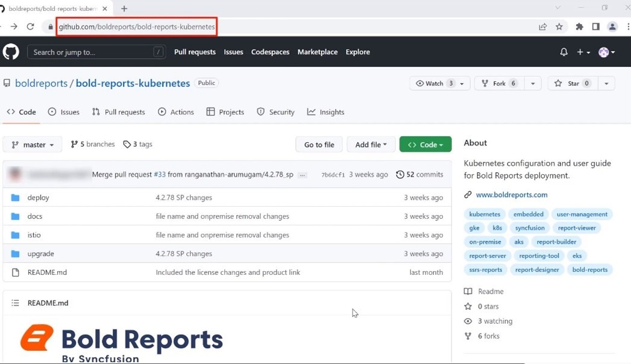Viewport: 631px width, 364px height.
Task: Open the Add file dropdown
Action: pyautogui.click(x=371, y=144)
